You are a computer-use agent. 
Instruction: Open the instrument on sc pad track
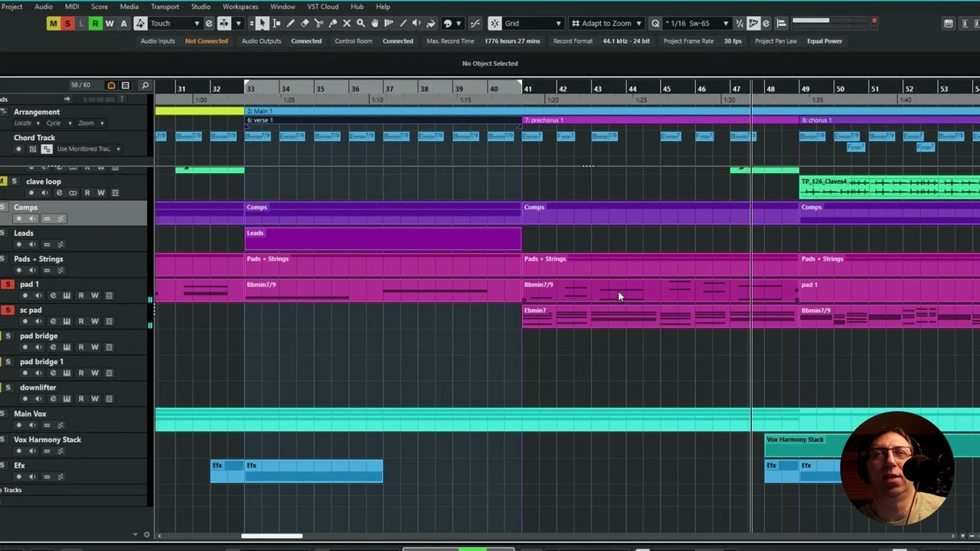(67, 321)
